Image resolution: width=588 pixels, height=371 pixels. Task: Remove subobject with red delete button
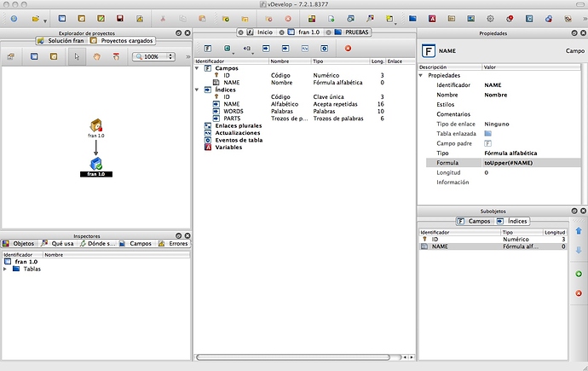tap(579, 293)
